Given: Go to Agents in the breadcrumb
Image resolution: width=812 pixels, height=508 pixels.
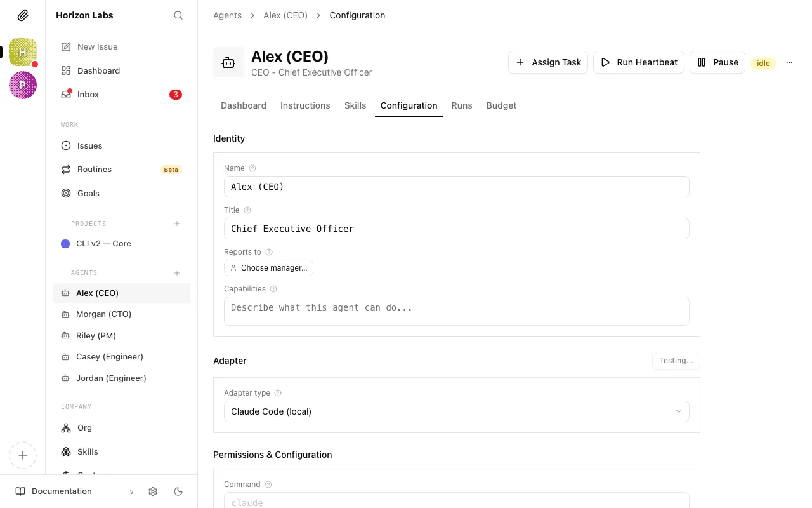Looking at the screenshot, I should pyautogui.click(x=227, y=15).
